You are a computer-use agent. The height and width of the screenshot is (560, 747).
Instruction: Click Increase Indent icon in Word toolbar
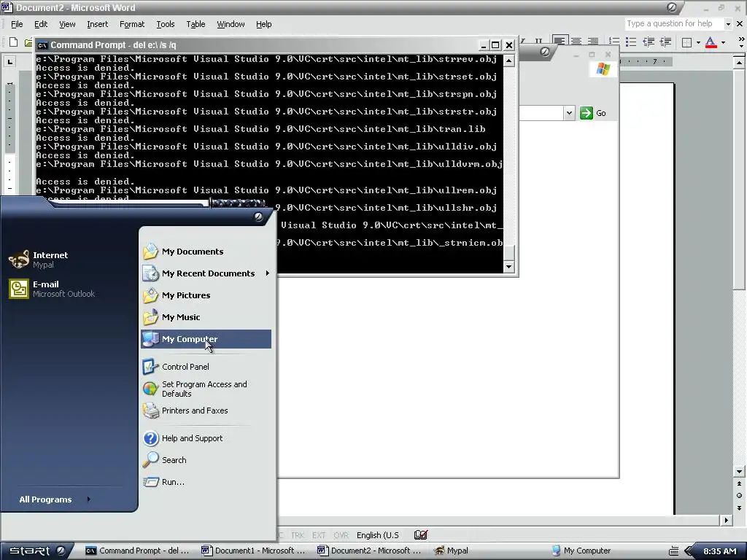coord(665,42)
